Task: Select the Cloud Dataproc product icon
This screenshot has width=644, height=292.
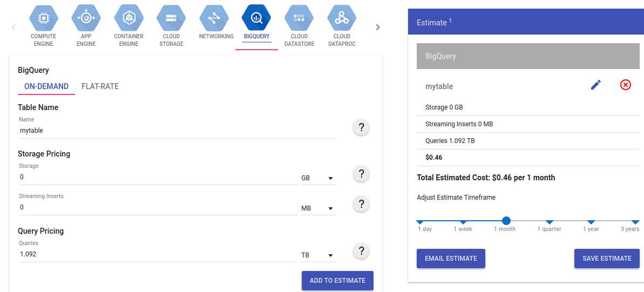Action: (x=342, y=18)
